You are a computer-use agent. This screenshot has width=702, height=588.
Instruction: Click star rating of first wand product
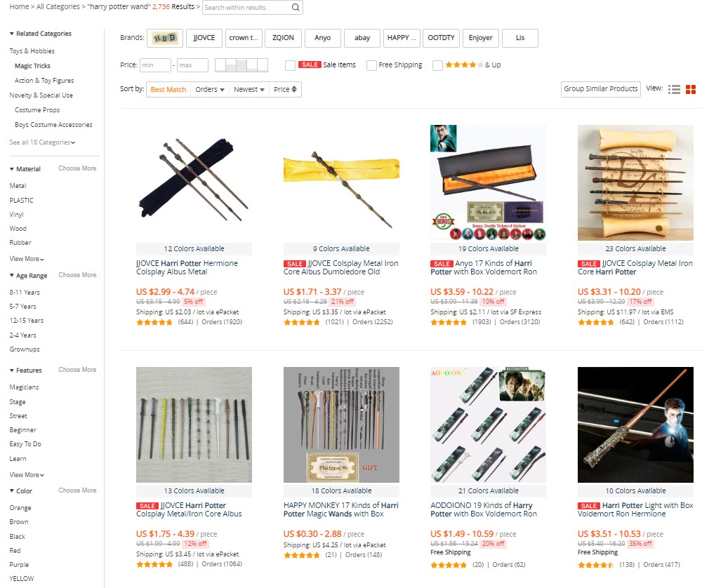pos(154,322)
